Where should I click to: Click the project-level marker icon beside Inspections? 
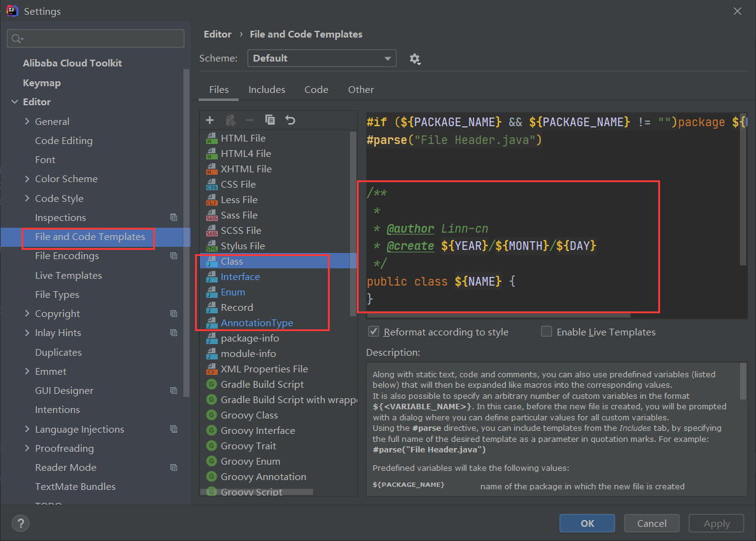pyautogui.click(x=173, y=217)
